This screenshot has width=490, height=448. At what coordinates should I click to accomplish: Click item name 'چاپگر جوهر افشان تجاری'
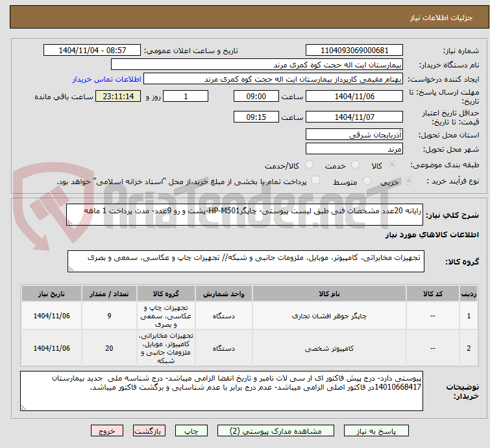coord(329,316)
